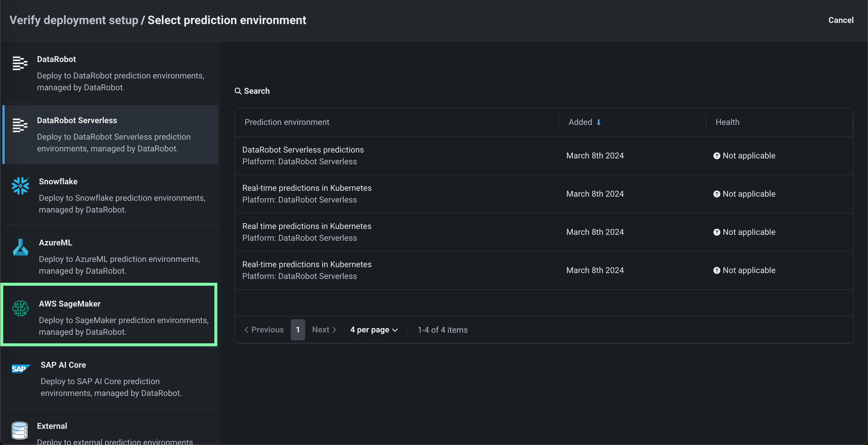Image resolution: width=868 pixels, height=445 pixels.
Task: Click the DataRobot Serverless logo icon
Action: point(20,125)
